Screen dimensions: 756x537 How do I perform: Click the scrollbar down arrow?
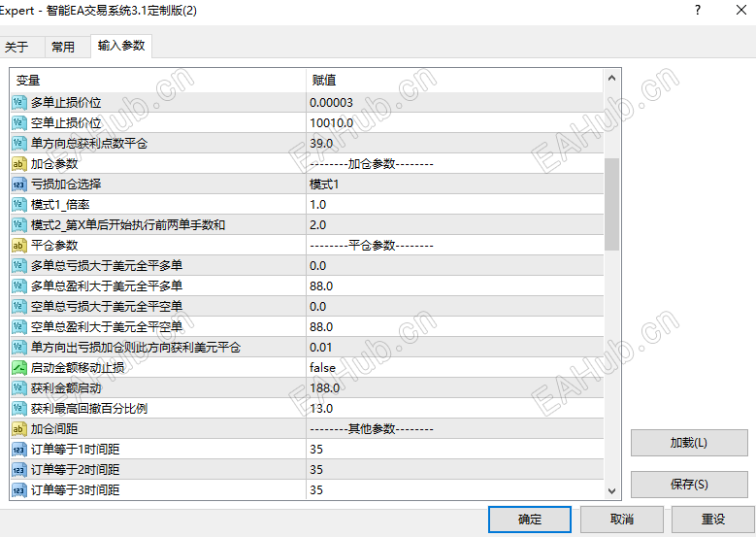pyautogui.click(x=611, y=491)
